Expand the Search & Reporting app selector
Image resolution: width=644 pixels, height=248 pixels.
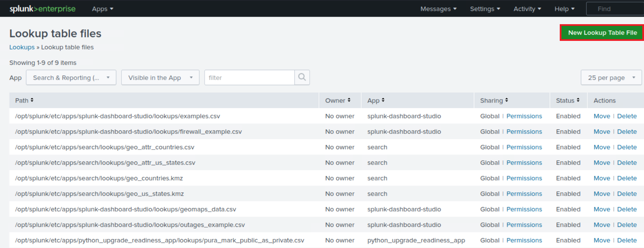point(71,78)
